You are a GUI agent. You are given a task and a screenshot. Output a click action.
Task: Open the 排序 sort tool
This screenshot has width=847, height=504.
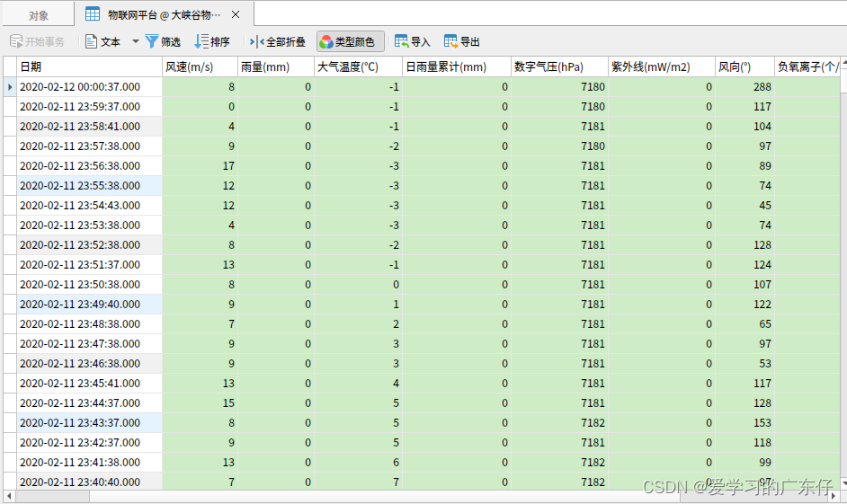(212, 41)
